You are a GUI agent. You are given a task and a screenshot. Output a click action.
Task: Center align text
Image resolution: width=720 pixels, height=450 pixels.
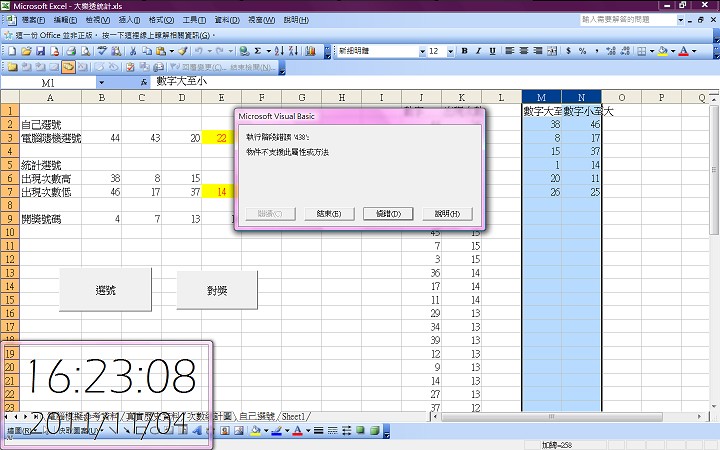click(x=524, y=51)
